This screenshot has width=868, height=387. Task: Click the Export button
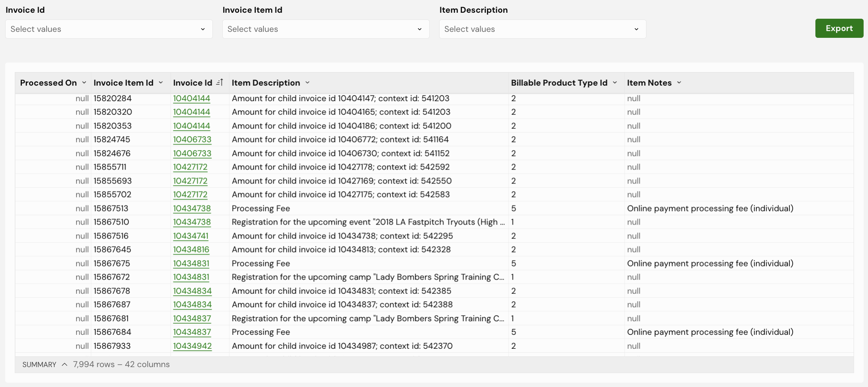pyautogui.click(x=839, y=28)
